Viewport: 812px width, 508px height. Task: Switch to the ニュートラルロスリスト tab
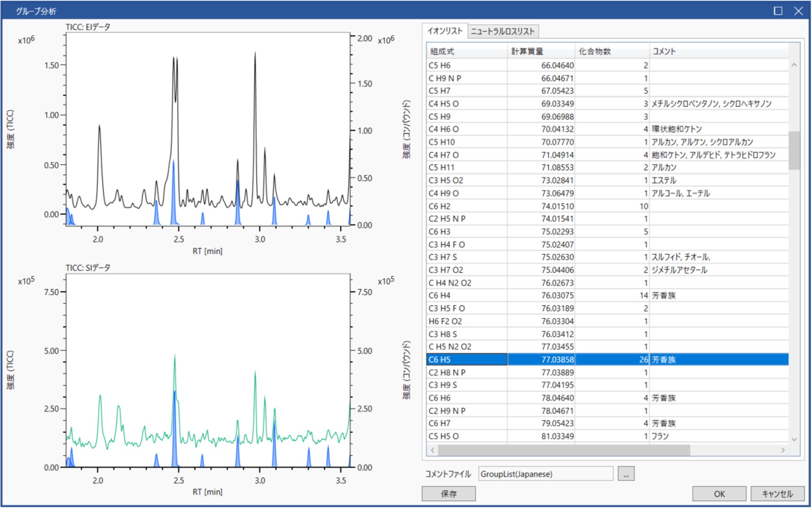coord(503,31)
